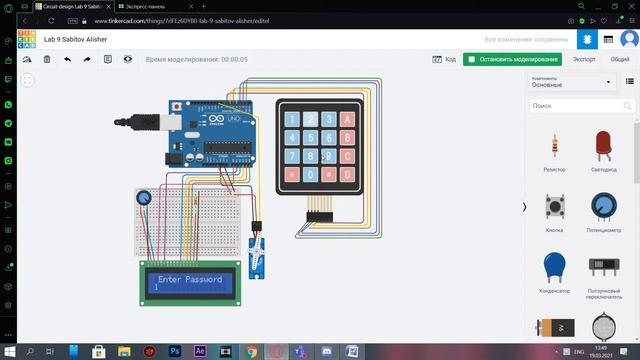Open Windows Start menu
This screenshot has width=640, height=360.
point(9,351)
